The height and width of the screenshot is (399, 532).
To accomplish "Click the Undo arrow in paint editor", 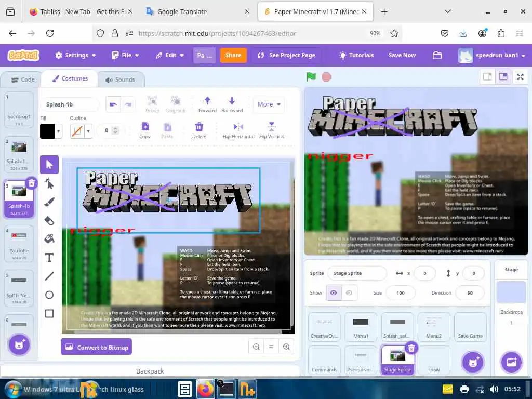I will point(113,104).
